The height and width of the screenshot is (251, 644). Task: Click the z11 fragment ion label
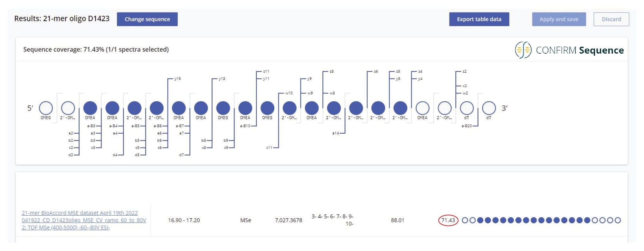[266, 71]
